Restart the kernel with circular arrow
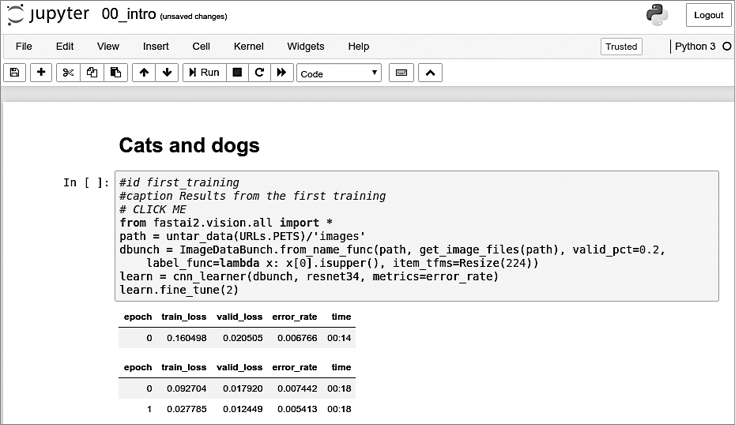The height and width of the screenshot is (425, 736). point(259,73)
